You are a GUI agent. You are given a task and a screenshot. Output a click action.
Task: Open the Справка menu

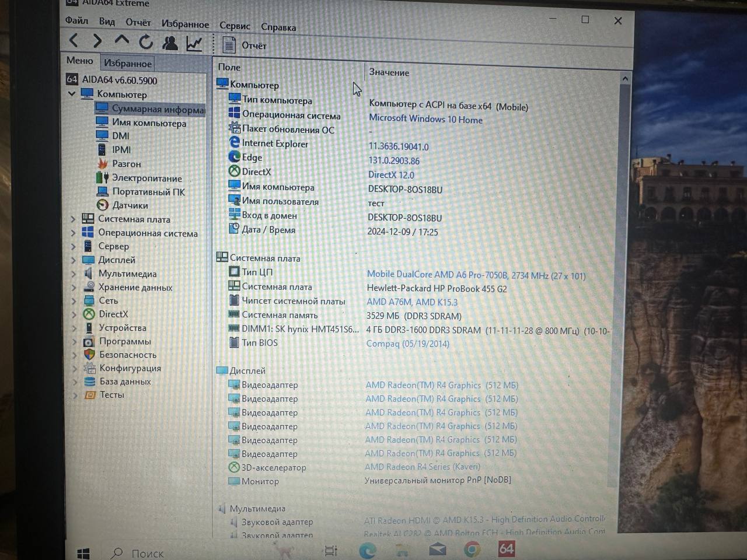[x=278, y=27]
